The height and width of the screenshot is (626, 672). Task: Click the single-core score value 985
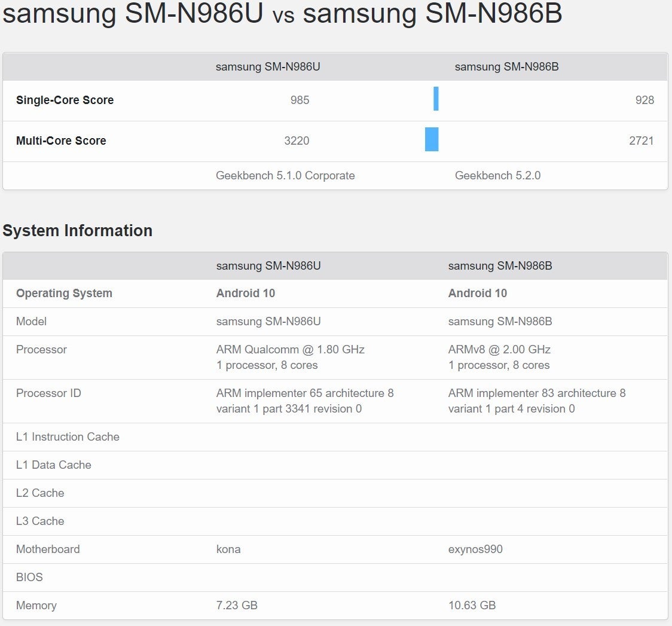pos(300,100)
